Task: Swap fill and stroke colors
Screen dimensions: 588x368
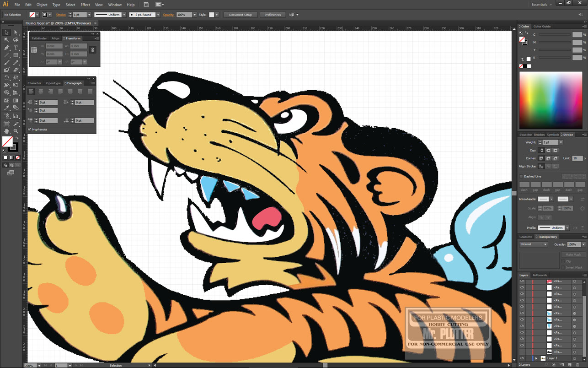Action: 17,138
